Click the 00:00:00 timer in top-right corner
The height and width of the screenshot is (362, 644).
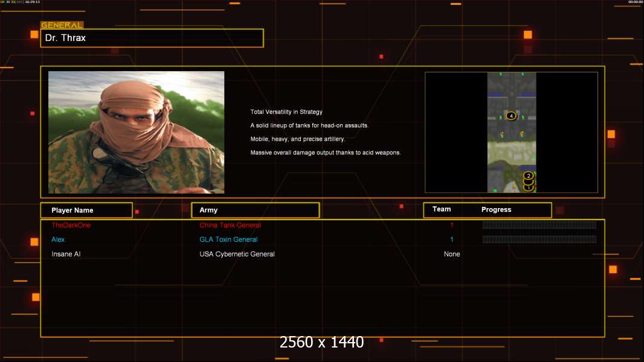(x=636, y=2)
